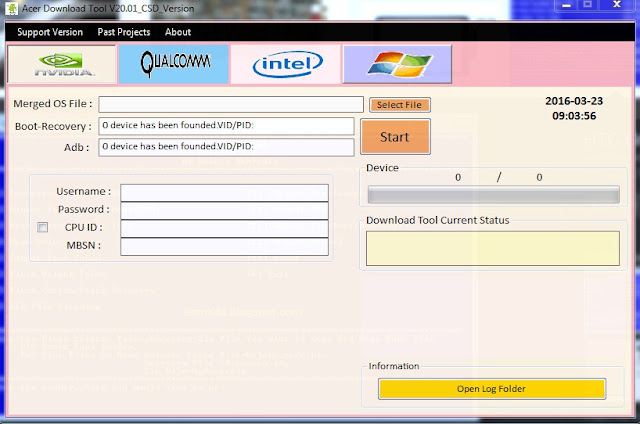
Task: Switch to the Qualcomm platform tab
Action: pyautogui.click(x=174, y=64)
